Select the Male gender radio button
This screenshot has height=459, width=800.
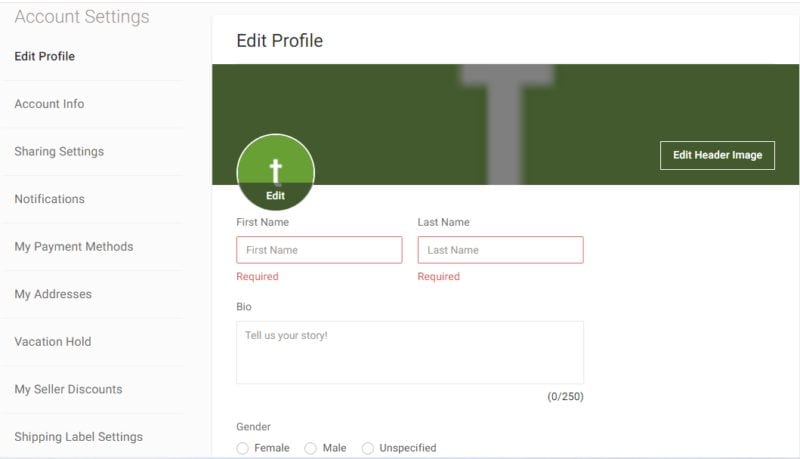tap(311, 448)
